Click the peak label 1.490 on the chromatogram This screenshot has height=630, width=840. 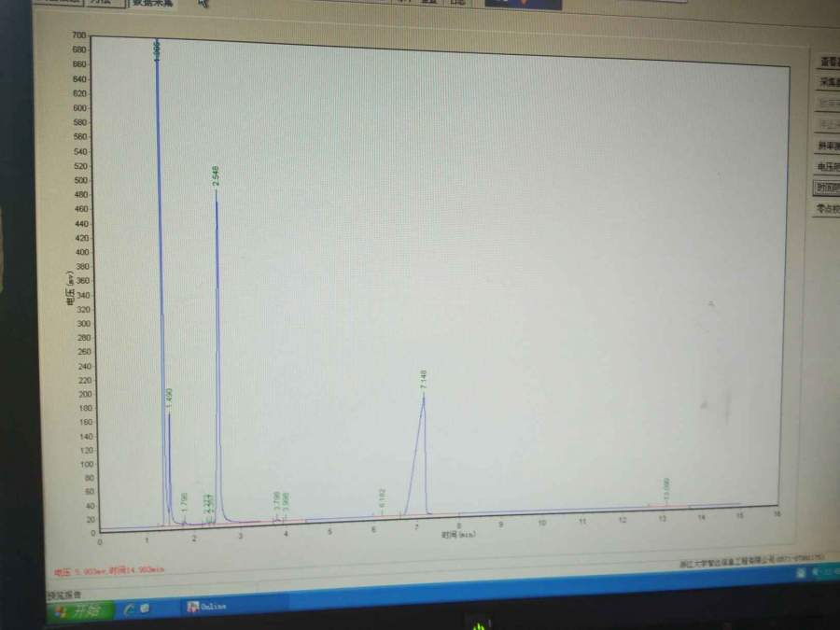pyautogui.click(x=169, y=399)
